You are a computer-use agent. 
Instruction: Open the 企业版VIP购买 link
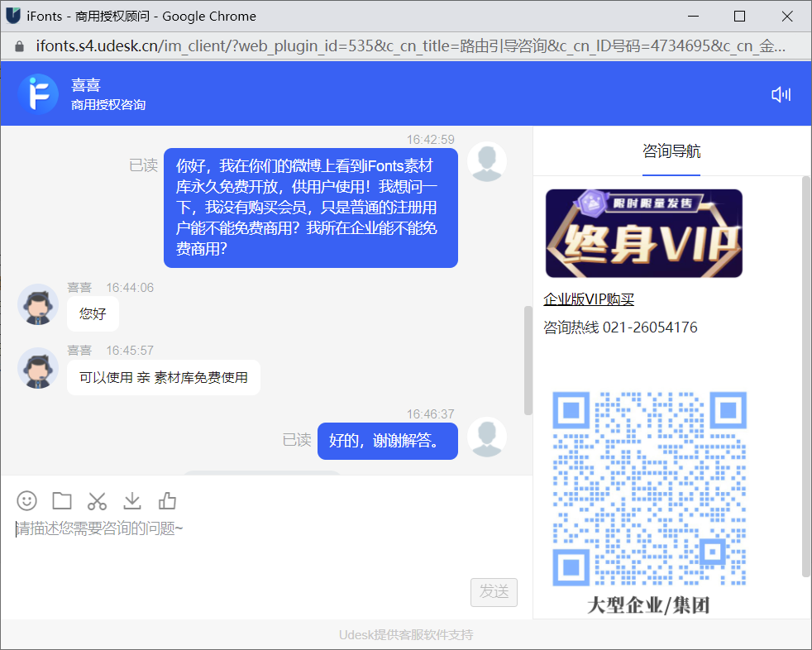(589, 299)
